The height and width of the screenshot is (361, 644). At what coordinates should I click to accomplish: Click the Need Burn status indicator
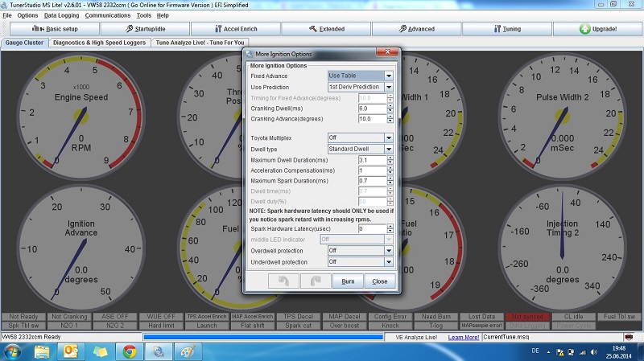pos(436,317)
